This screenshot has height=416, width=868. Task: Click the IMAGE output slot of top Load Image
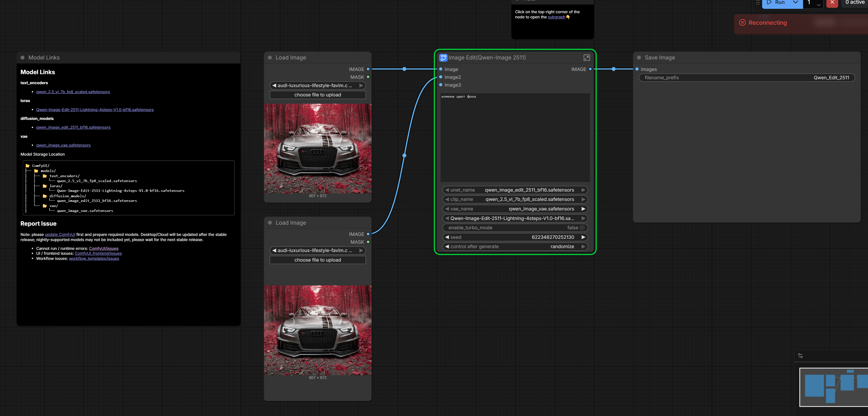point(368,69)
